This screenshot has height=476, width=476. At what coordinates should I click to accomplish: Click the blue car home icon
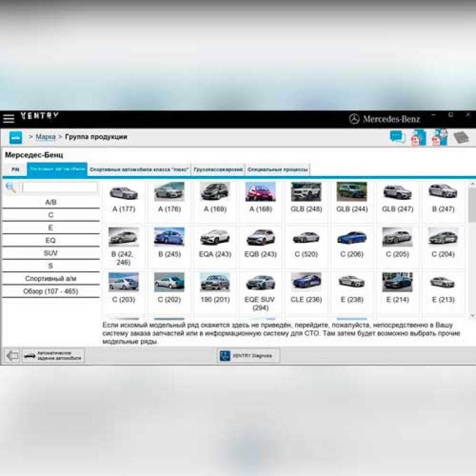(15, 137)
